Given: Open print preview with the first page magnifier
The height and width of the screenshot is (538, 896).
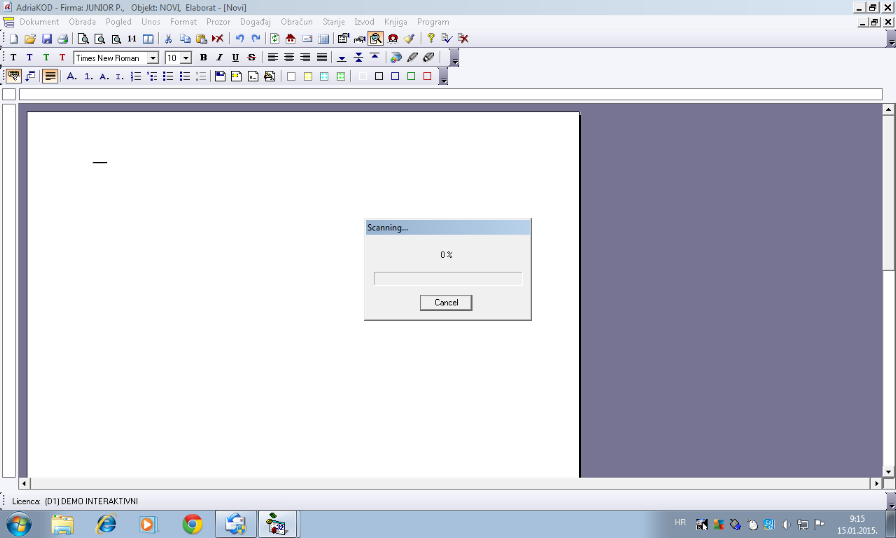Looking at the screenshot, I should click(83, 39).
